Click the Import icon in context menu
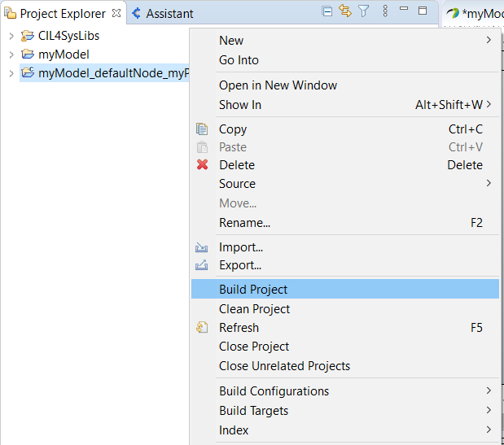This screenshot has height=445, width=504. 202,247
